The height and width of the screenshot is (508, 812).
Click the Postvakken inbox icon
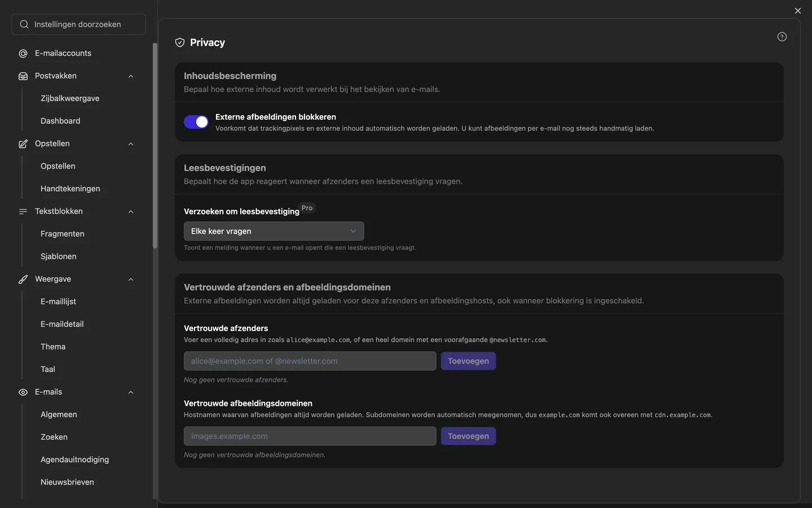click(x=23, y=76)
